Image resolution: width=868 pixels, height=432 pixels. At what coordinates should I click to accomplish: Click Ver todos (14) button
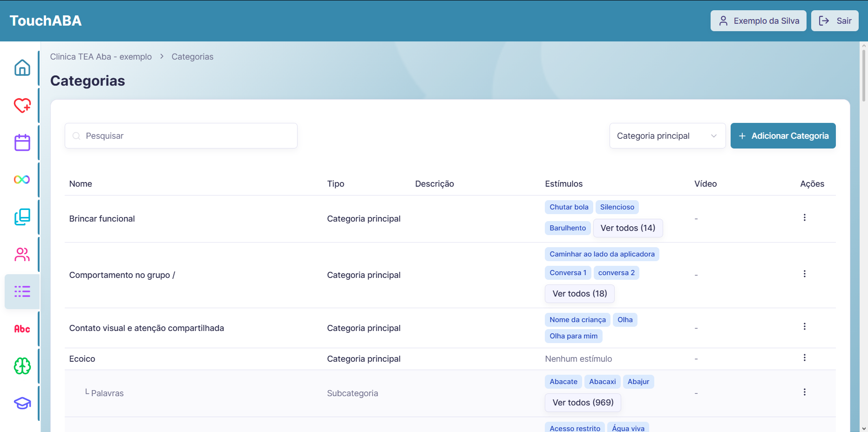click(x=628, y=228)
